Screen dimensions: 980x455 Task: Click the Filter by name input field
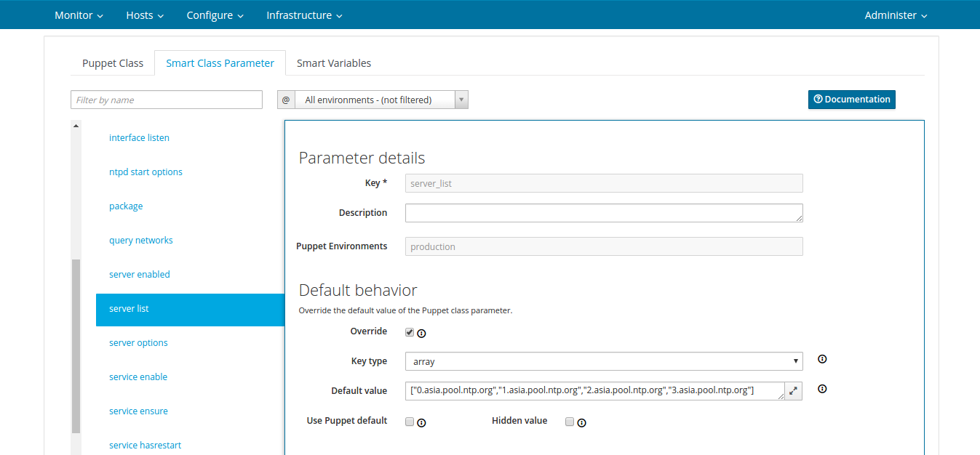click(167, 100)
